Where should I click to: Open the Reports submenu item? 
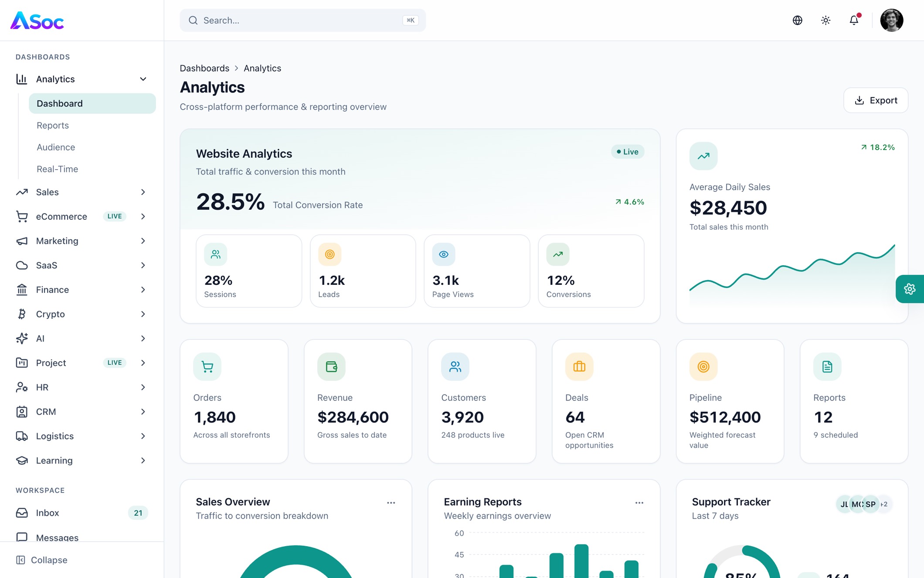tap(52, 125)
